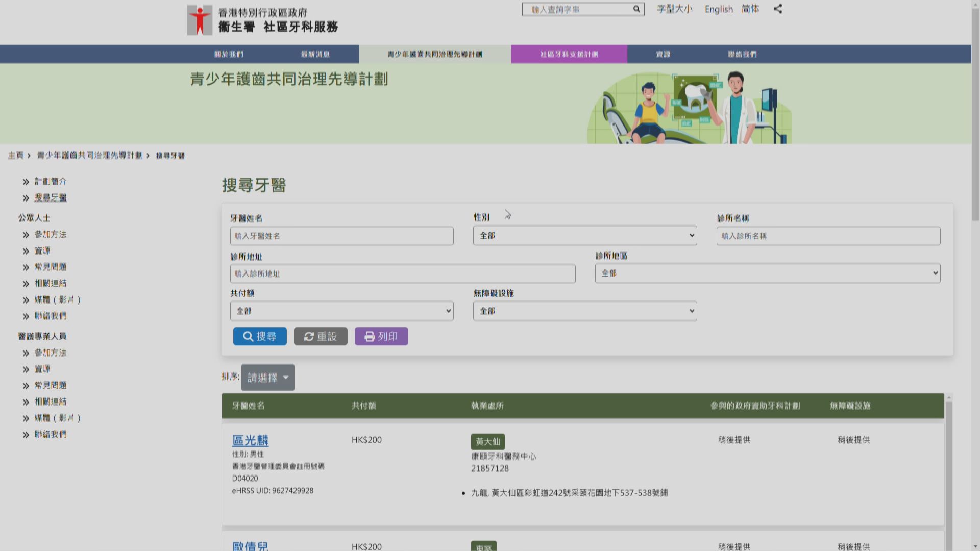The height and width of the screenshot is (551, 980).
Task: Click the magnifier icon in the top search bar
Action: click(636, 9)
